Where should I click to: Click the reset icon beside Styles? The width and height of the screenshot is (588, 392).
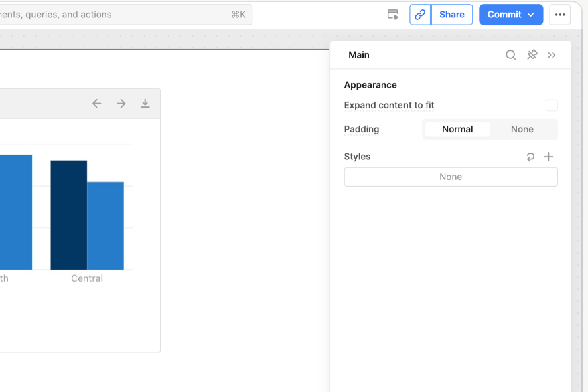click(x=530, y=157)
